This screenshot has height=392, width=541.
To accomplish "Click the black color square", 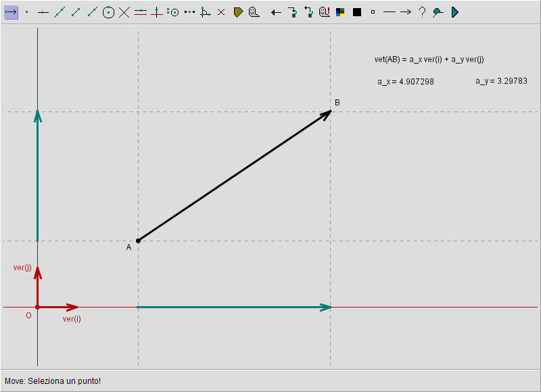I will tap(357, 12).
